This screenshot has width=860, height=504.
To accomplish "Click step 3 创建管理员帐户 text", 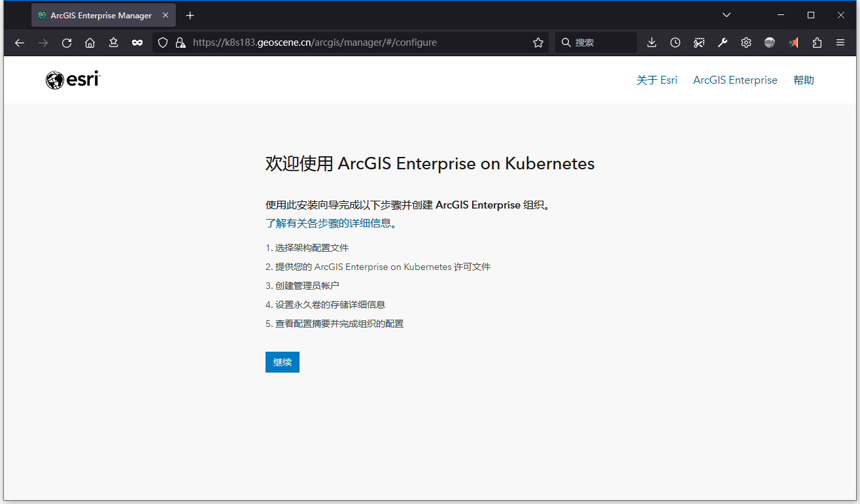I will tap(303, 286).
